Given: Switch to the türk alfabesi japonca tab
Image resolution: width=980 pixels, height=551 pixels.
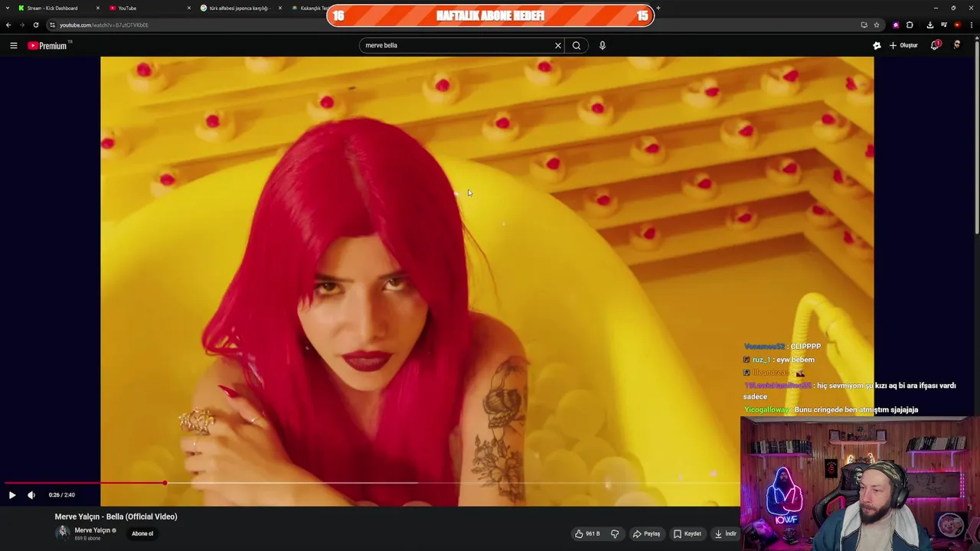Looking at the screenshot, I should (x=239, y=8).
